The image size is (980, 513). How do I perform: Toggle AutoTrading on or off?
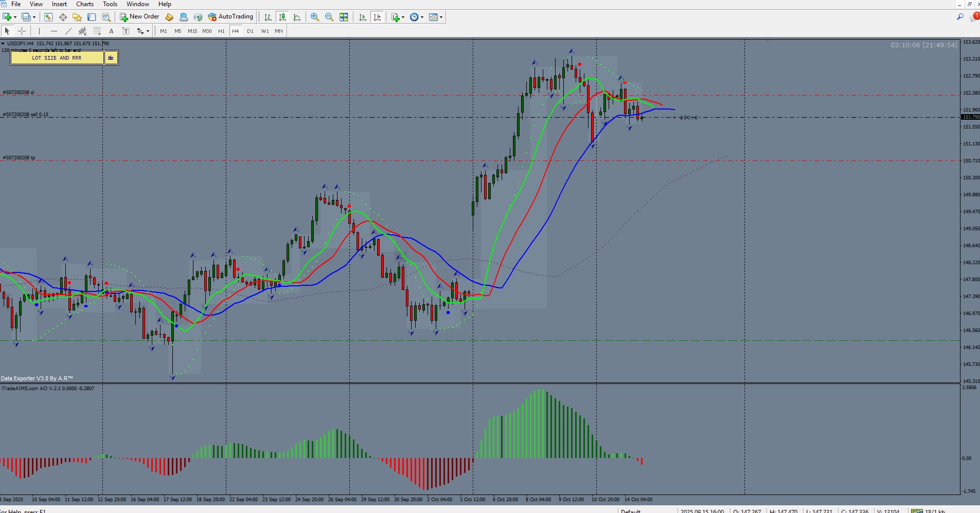230,17
